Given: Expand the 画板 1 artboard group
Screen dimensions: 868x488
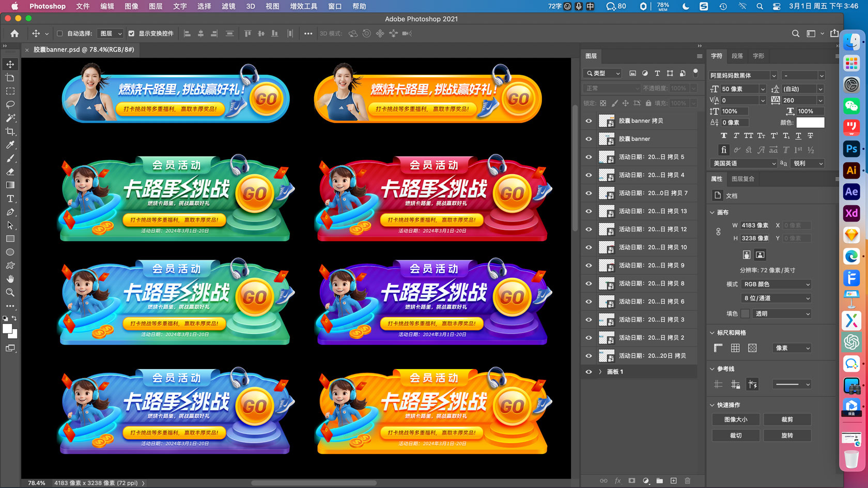Looking at the screenshot, I should 600,372.
